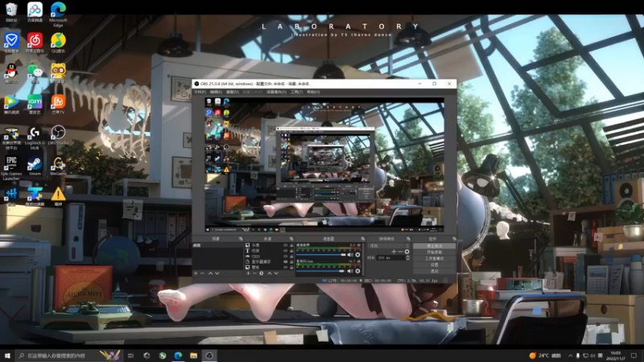The height and width of the screenshot is (362, 644).
Task: Toggle visibility of the 显示器捕获 source
Action: tap(286, 261)
